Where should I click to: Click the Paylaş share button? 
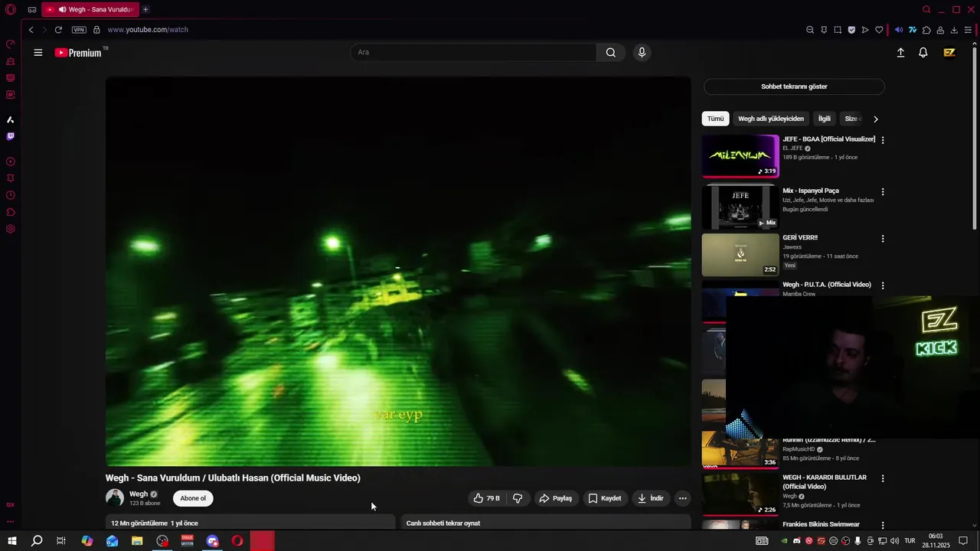[x=556, y=498]
